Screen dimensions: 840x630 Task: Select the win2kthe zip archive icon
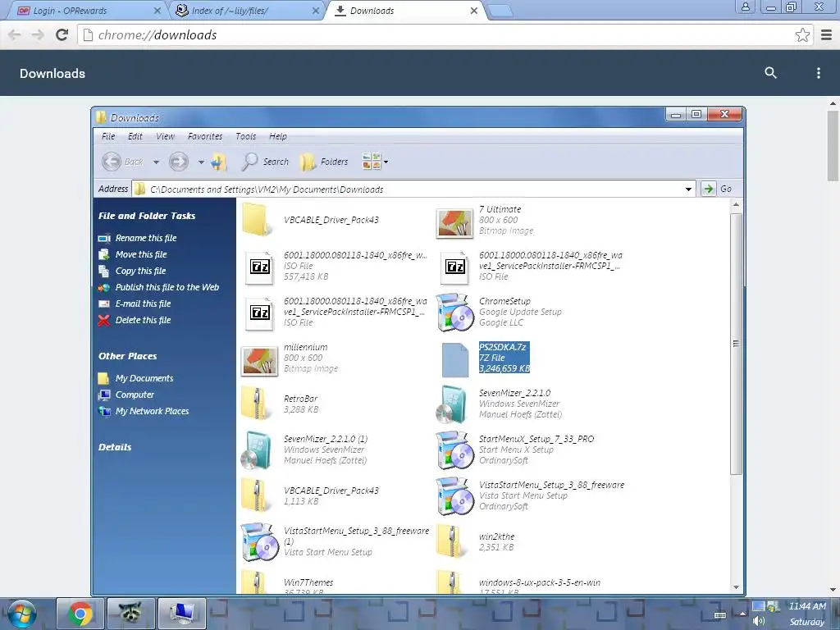(x=453, y=541)
